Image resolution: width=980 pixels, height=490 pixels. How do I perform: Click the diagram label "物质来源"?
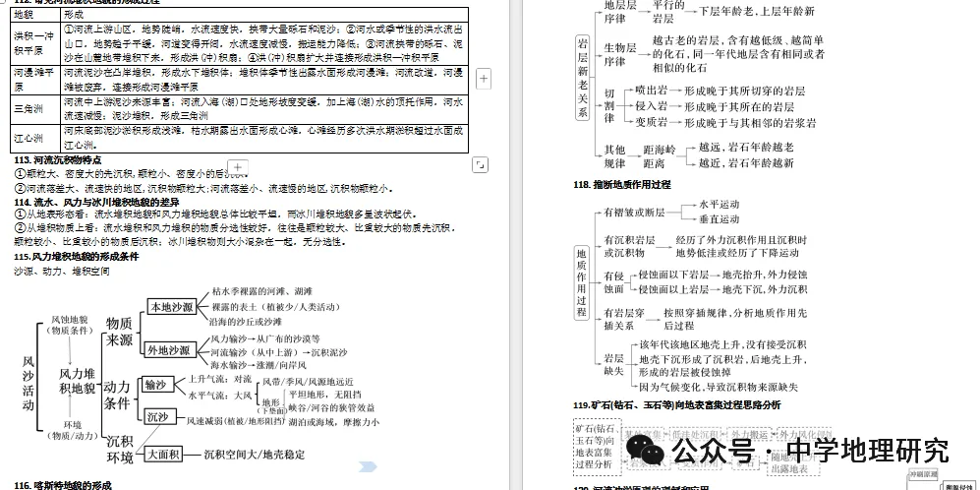pyautogui.click(x=119, y=333)
